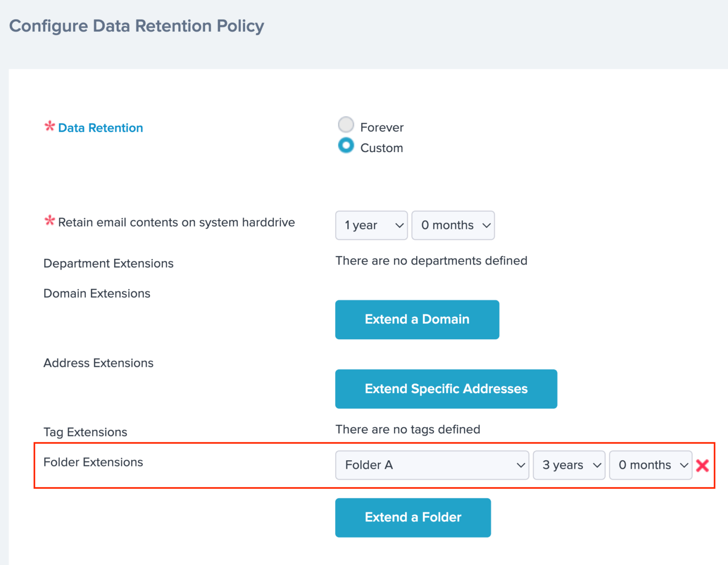Open the Data Retention link
The height and width of the screenshot is (565, 728).
point(100,128)
